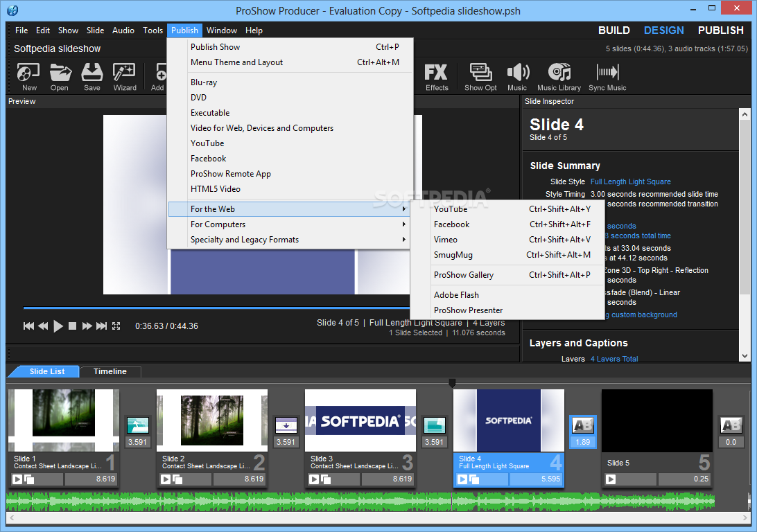Select Slide 3 Softpedia thumbnail
This screenshot has height=532, width=757.
click(360, 420)
